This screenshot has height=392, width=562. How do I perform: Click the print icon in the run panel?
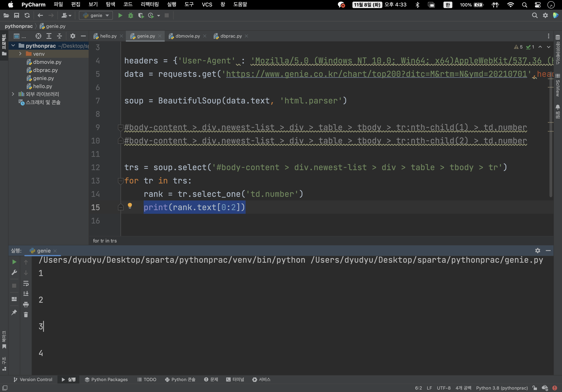(26, 304)
